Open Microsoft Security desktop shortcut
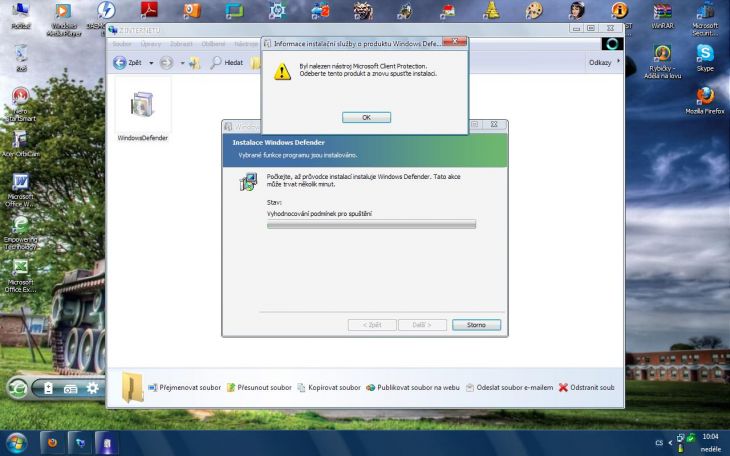The width and height of the screenshot is (730, 456). 705,20
